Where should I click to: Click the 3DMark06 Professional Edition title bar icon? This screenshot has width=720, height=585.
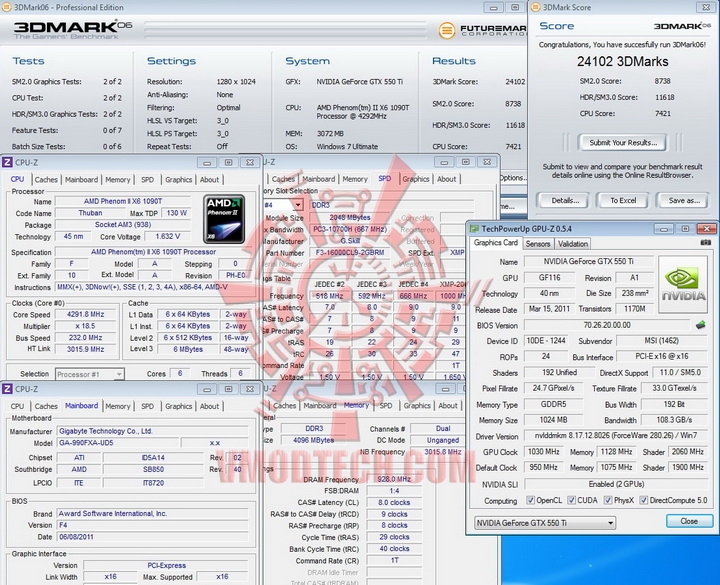tap(6, 7)
